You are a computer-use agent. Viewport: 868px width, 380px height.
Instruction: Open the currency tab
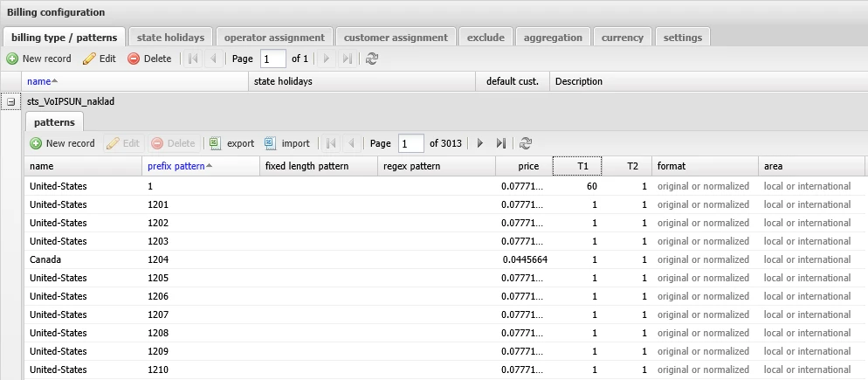pyautogui.click(x=623, y=38)
